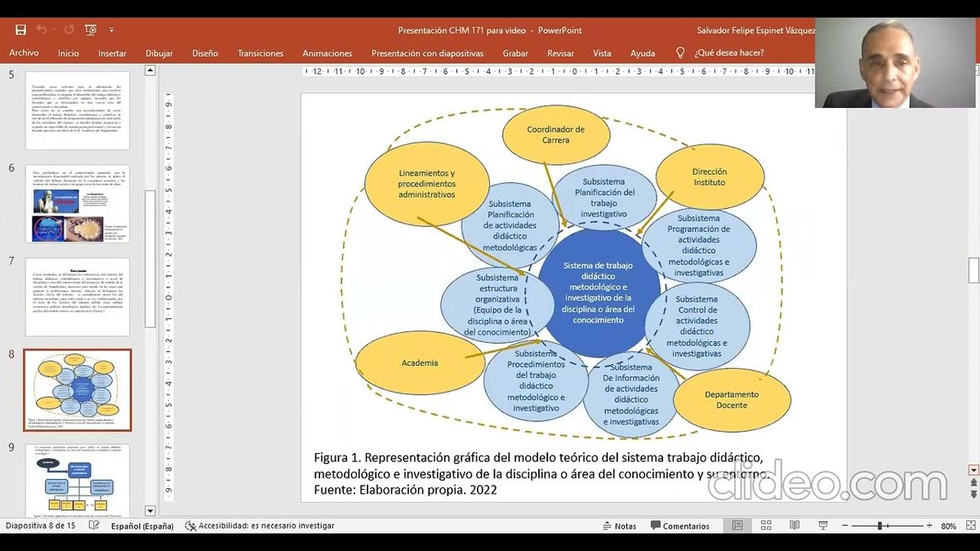
Task: Open the Customize Quick Access Toolbar arrow
Action: [x=111, y=30]
